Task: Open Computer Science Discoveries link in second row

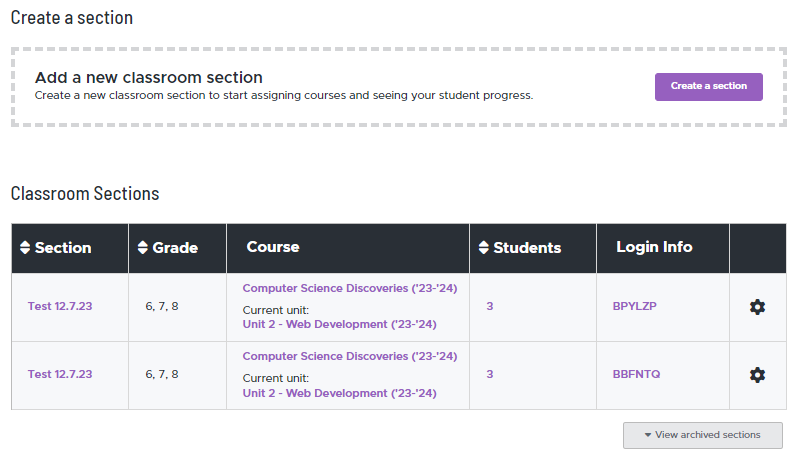Action: coord(350,356)
